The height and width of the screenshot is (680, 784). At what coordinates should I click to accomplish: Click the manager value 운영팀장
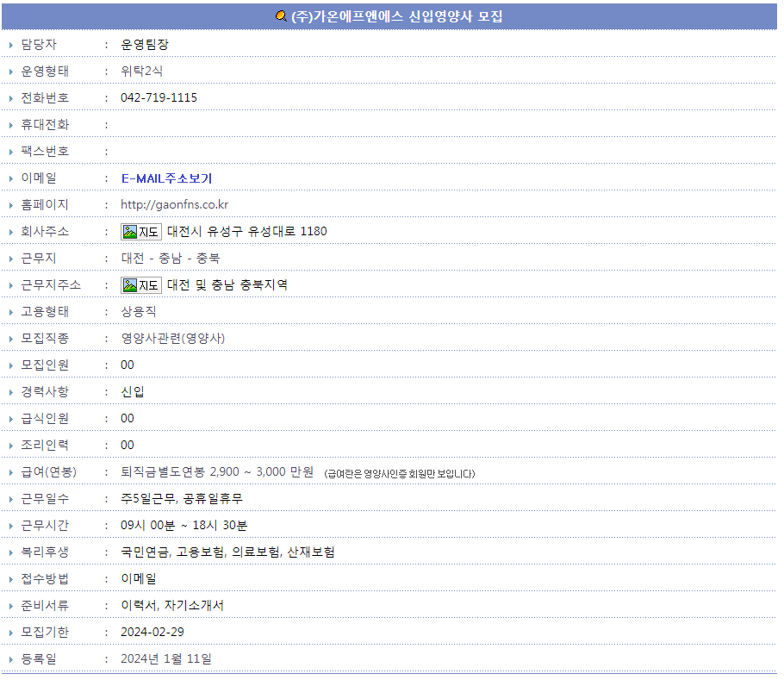[145, 45]
